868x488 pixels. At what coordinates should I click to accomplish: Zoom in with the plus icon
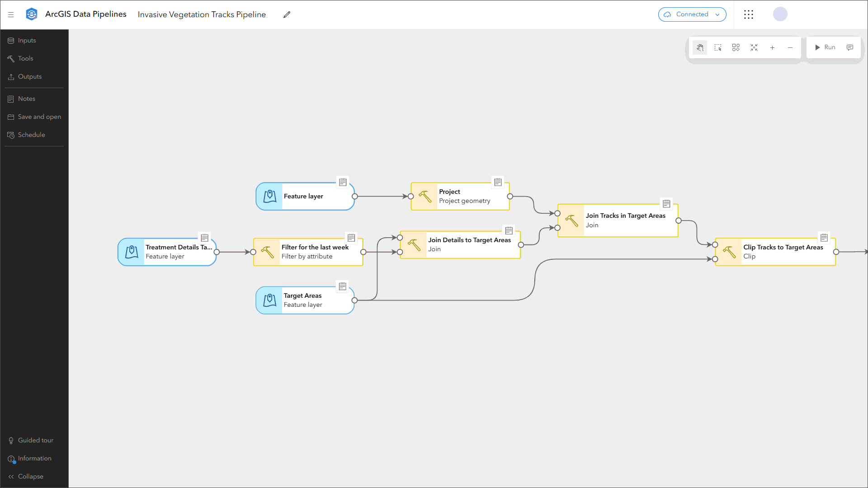772,47
